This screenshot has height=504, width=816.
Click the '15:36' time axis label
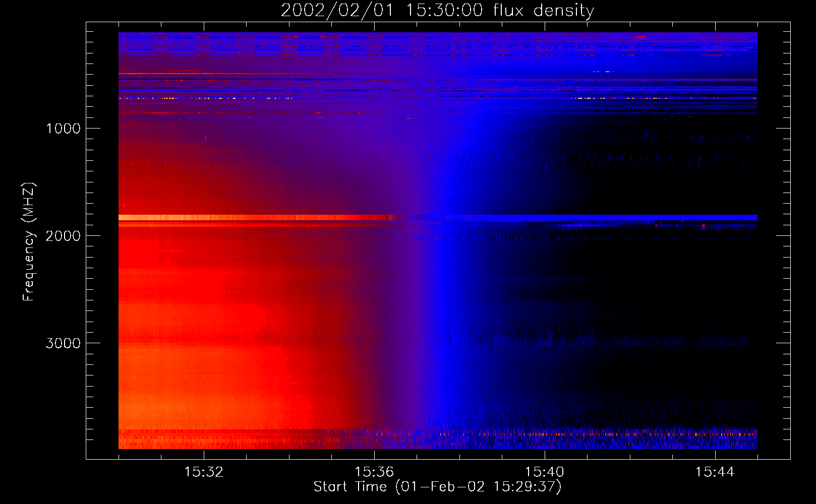click(374, 472)
